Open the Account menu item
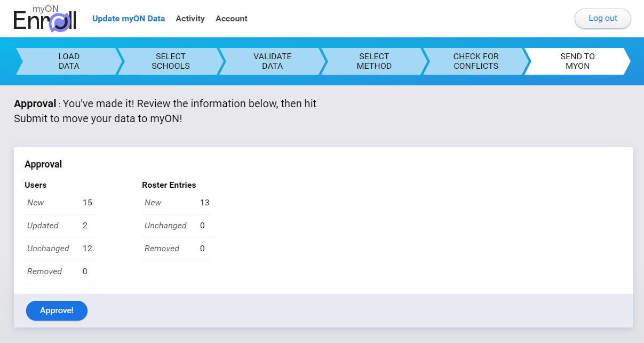 tap(232, 19)
